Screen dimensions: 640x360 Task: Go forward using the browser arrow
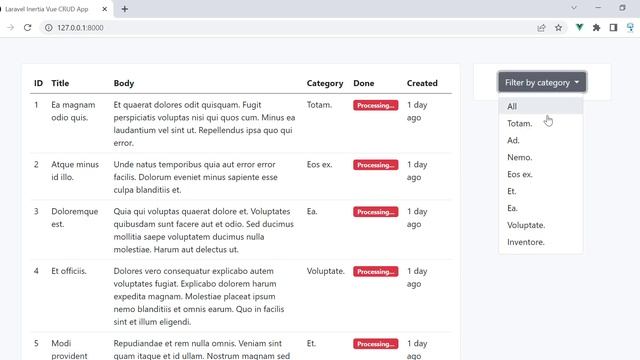[11, 28]
